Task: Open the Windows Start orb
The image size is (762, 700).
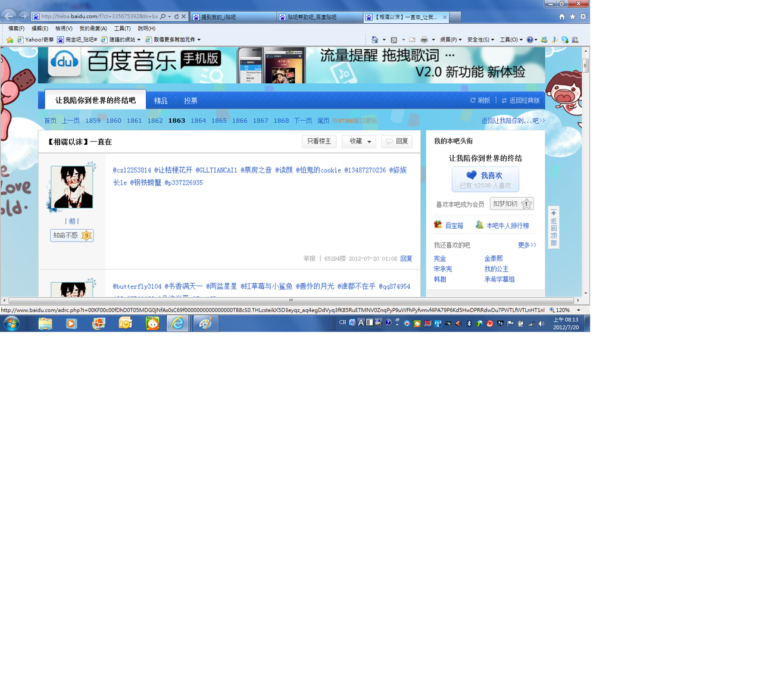Action: [11, 323]
